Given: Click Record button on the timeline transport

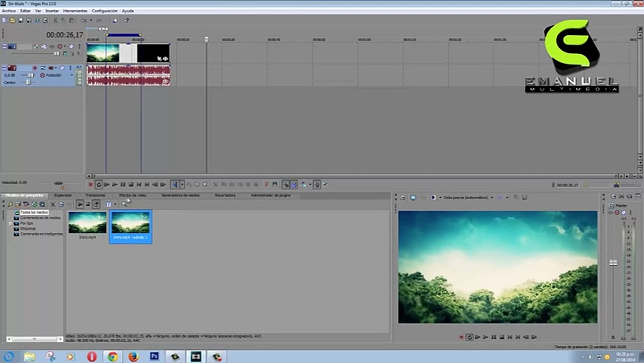Looking at the screenshot, I should [91, 185].
